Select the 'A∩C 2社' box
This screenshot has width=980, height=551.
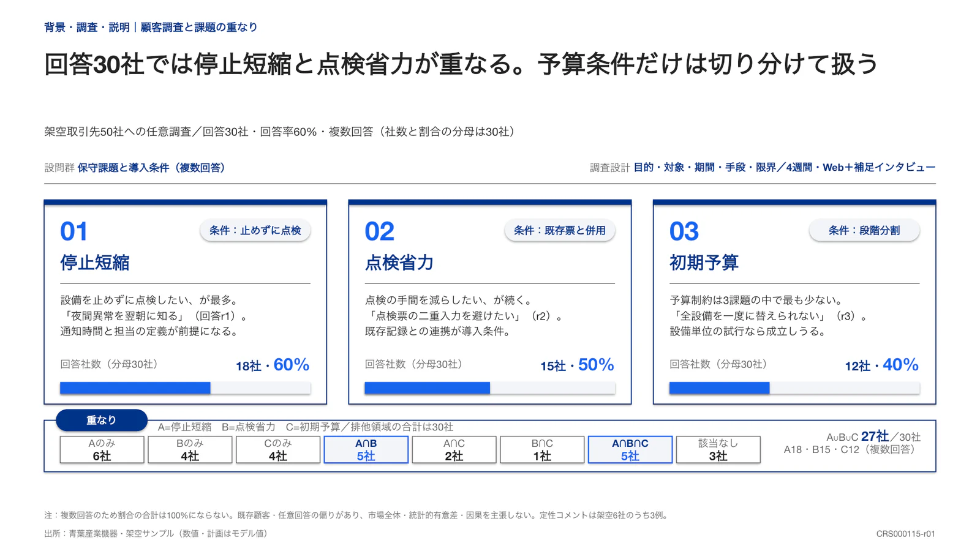(x=454, y=449)
